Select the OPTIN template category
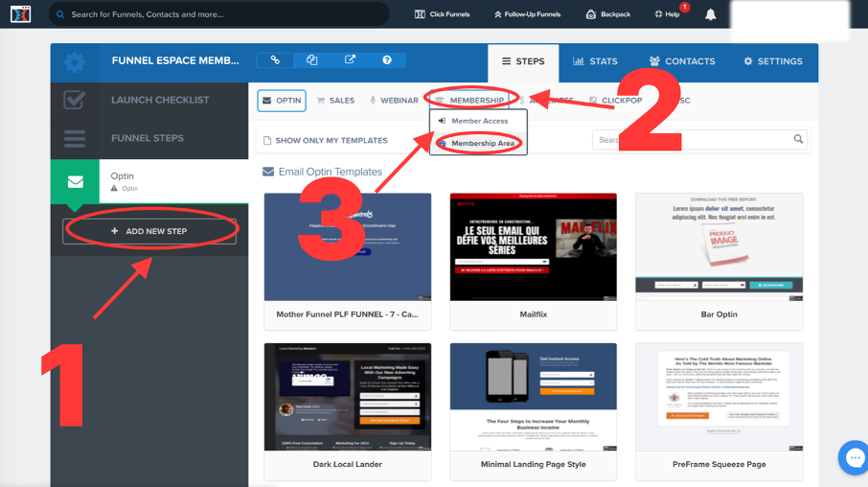Screen dimensions: 868x487 282,101
